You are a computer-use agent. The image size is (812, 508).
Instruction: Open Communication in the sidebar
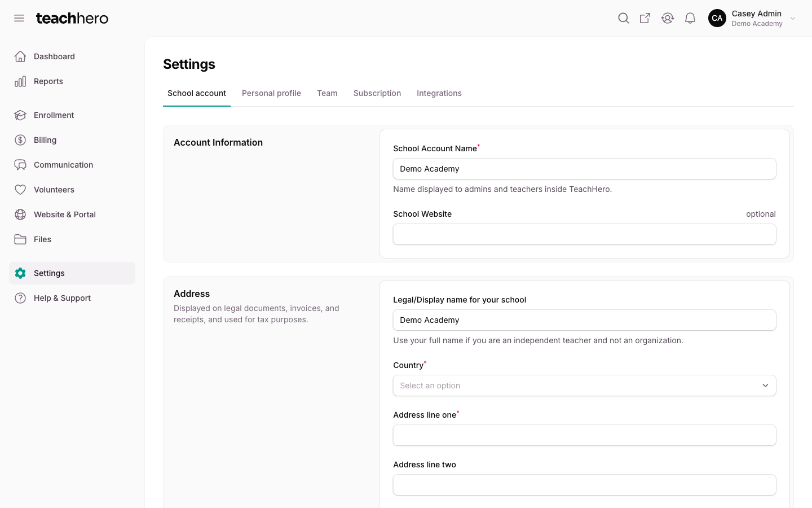[72, 165]
